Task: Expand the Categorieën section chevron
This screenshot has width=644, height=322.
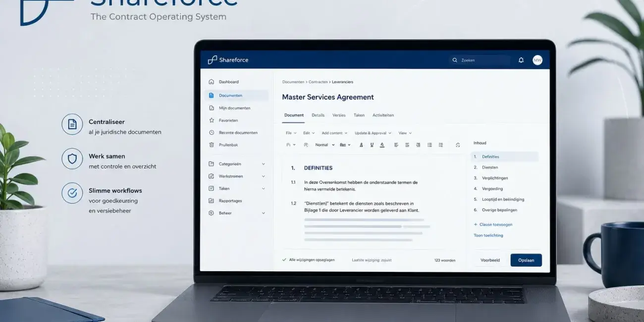Action: tap(263, 164)
